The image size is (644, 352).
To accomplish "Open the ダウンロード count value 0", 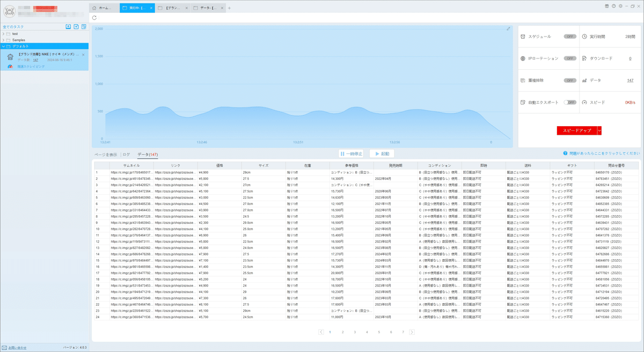I will pyautogui.click(x=630, y=58).
